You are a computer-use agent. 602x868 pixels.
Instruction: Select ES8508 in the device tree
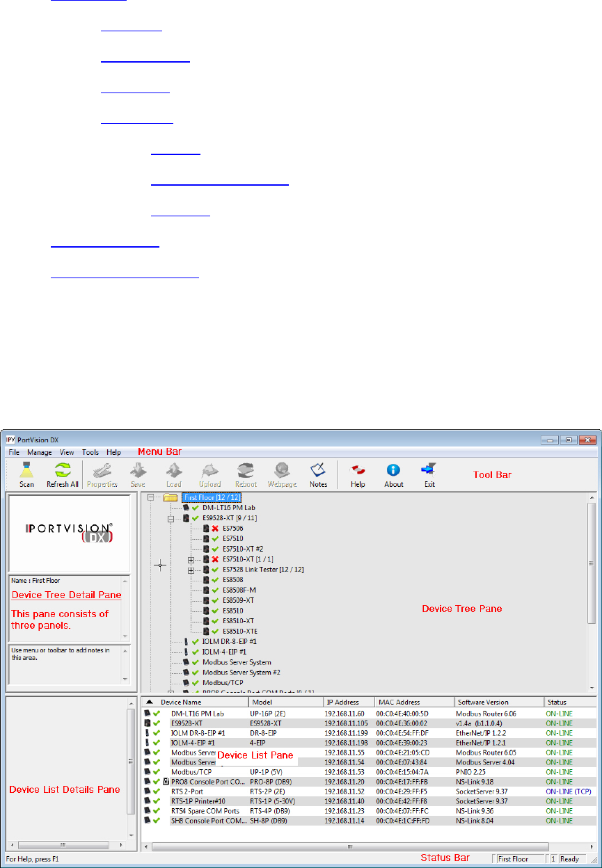pos(233,579)
